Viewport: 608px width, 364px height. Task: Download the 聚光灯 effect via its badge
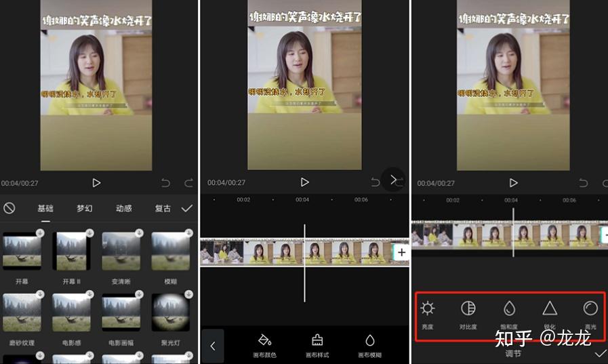tap(189, 294)
